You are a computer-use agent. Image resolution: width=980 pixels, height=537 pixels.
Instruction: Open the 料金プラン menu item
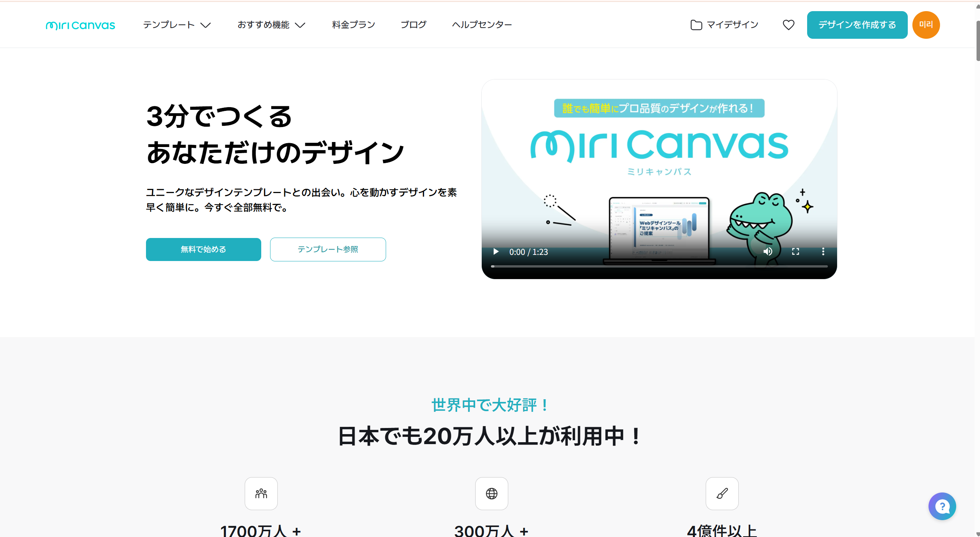point(353,25)
